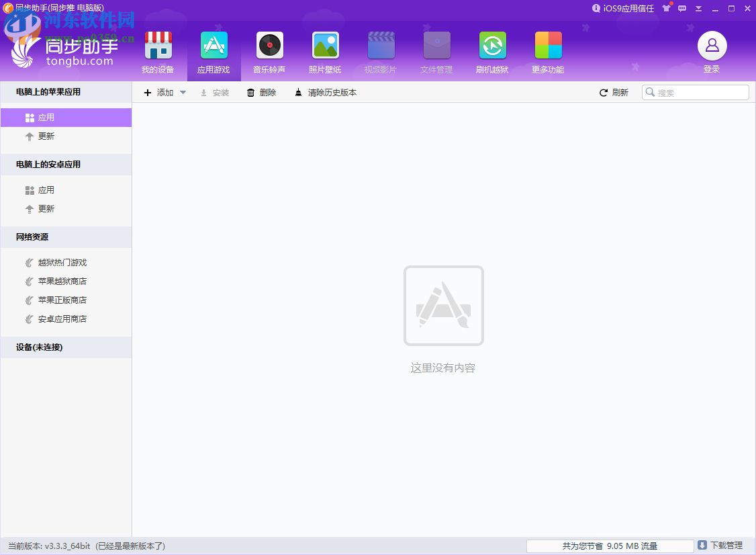
Task: Select 应用 under 电脑上的安卓应用
Action: click(66, 190)
